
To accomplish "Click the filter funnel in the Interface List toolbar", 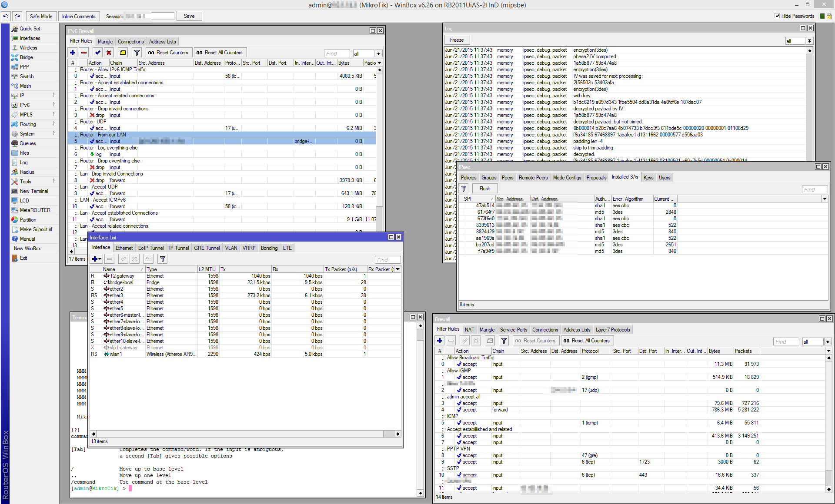I will (163, 259).
